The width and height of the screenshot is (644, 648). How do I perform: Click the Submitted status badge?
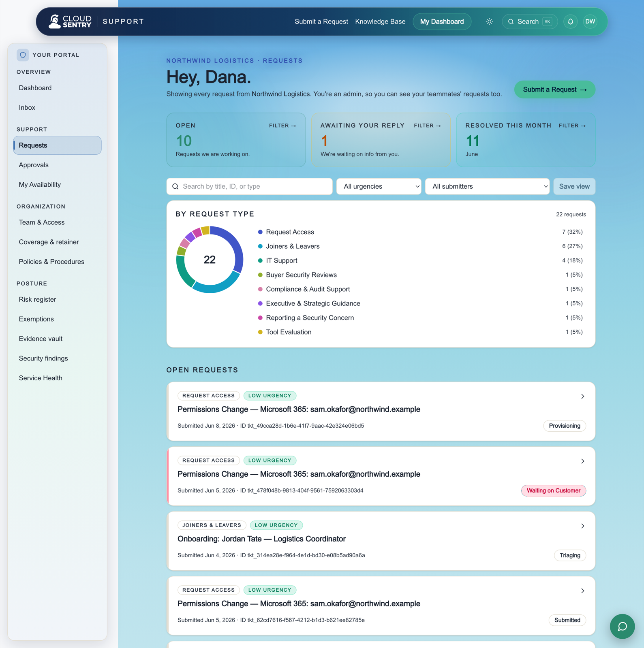click(x=567, y=620)
